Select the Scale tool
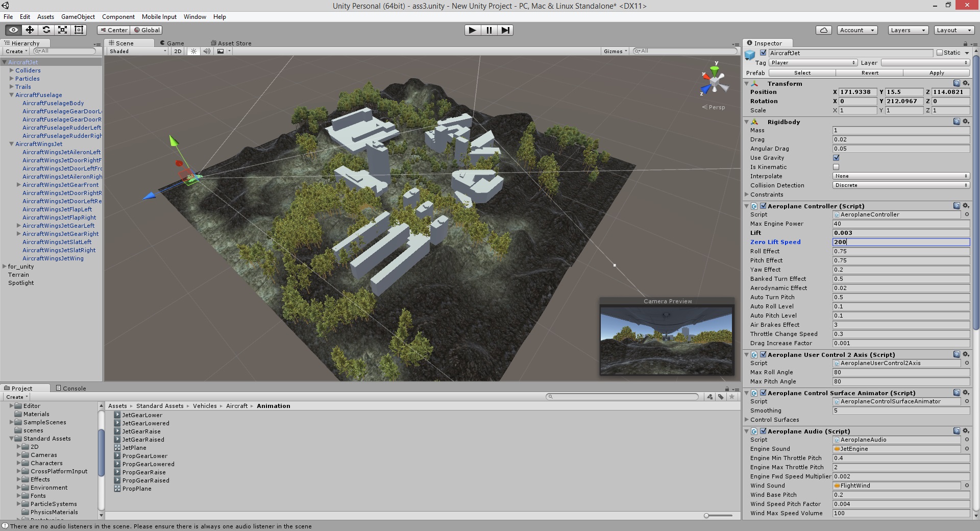980x531 pixels. 62,30
